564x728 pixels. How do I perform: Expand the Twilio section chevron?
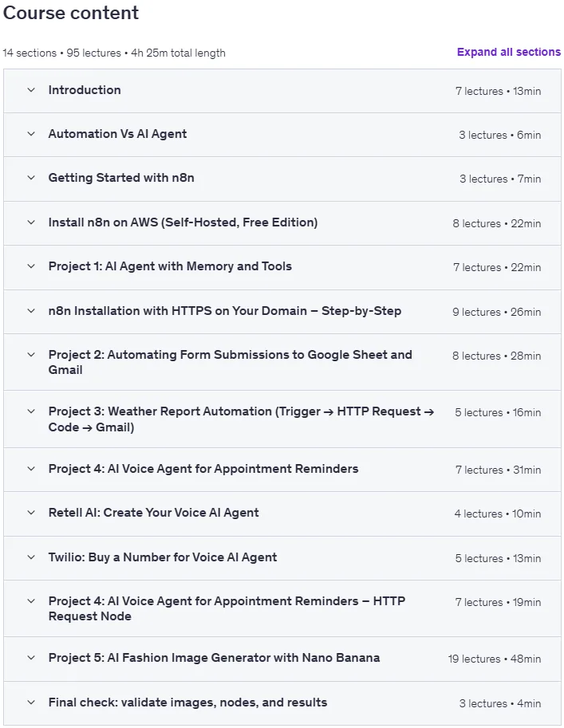(31, 557)
